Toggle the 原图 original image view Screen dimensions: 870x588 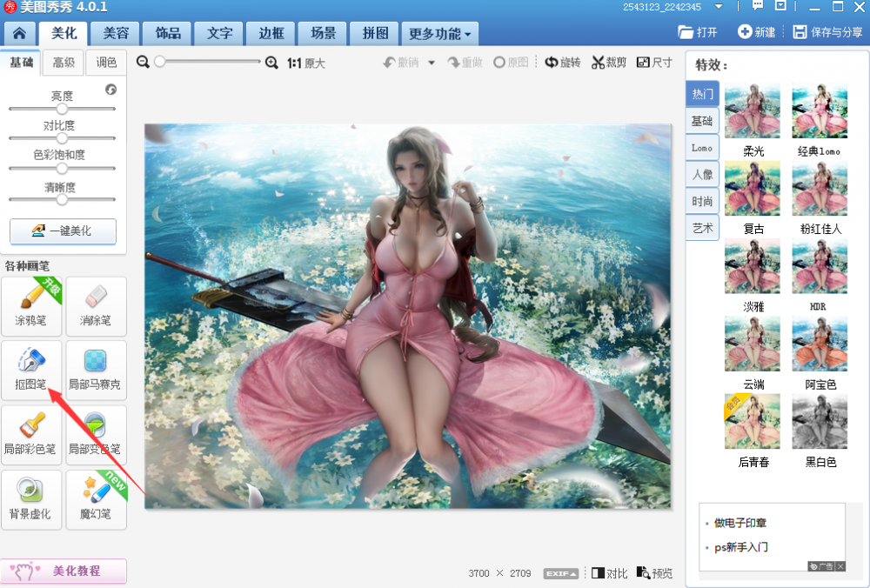tap(511, 63)
